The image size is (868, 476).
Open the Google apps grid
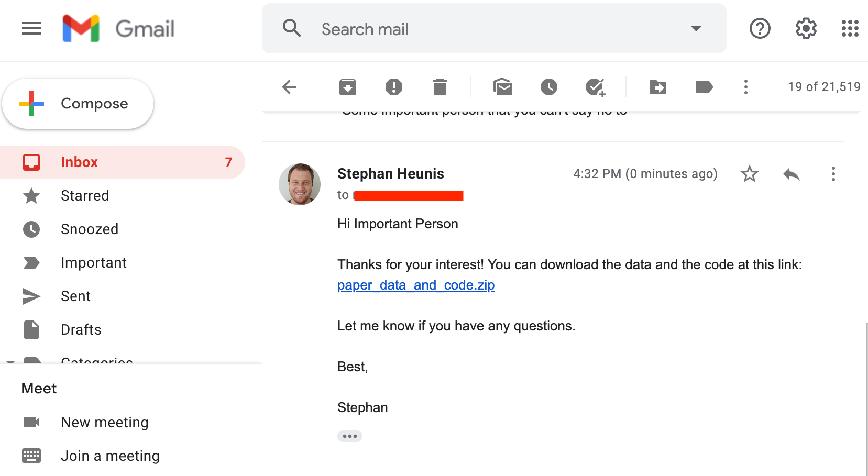pyautogui.click(x=850, y=28)
